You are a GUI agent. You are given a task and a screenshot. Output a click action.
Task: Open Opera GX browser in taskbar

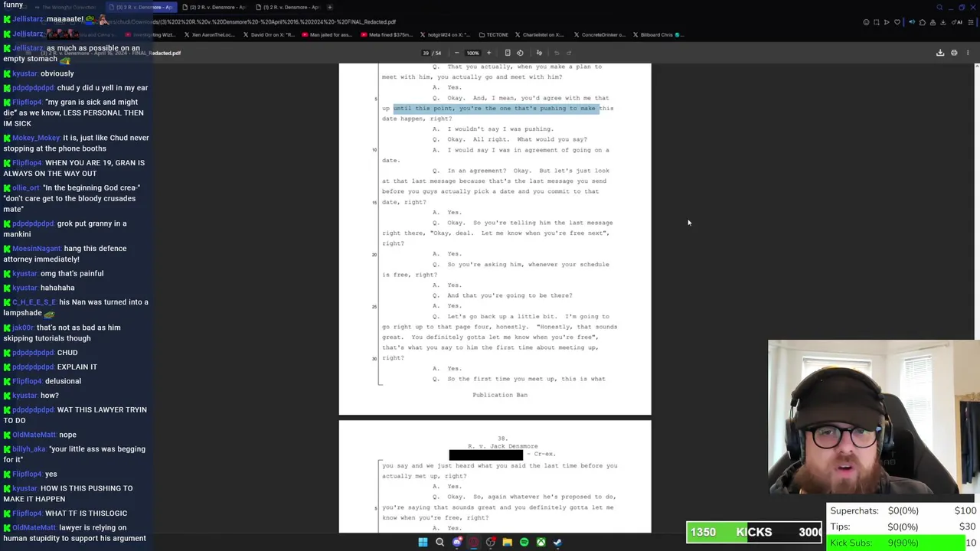(x=473, y=542)
